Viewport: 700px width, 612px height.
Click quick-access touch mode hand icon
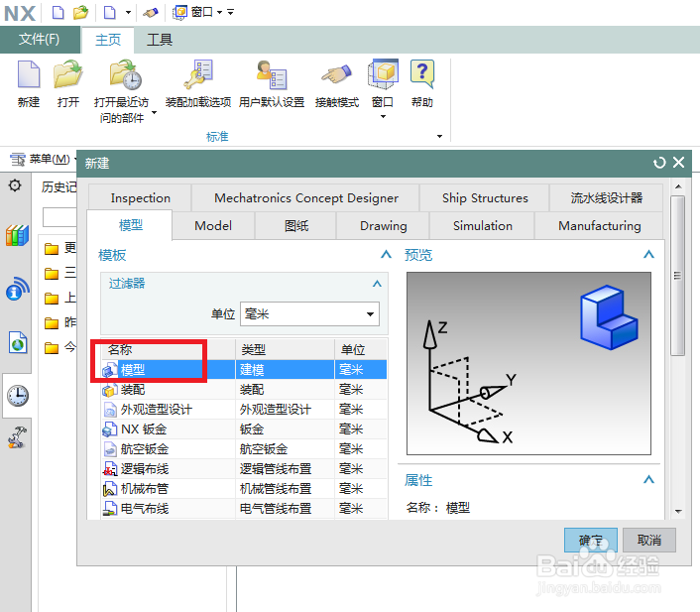(151, 13)
